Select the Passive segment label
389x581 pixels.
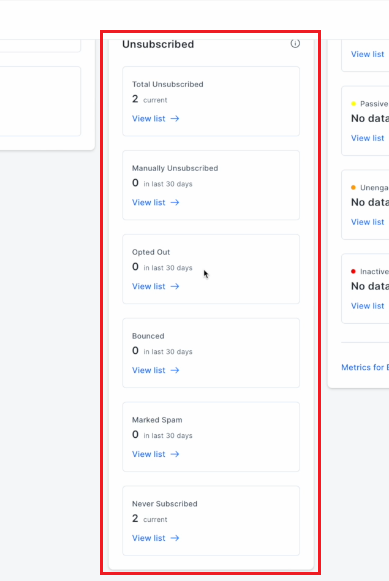[374, 104]
